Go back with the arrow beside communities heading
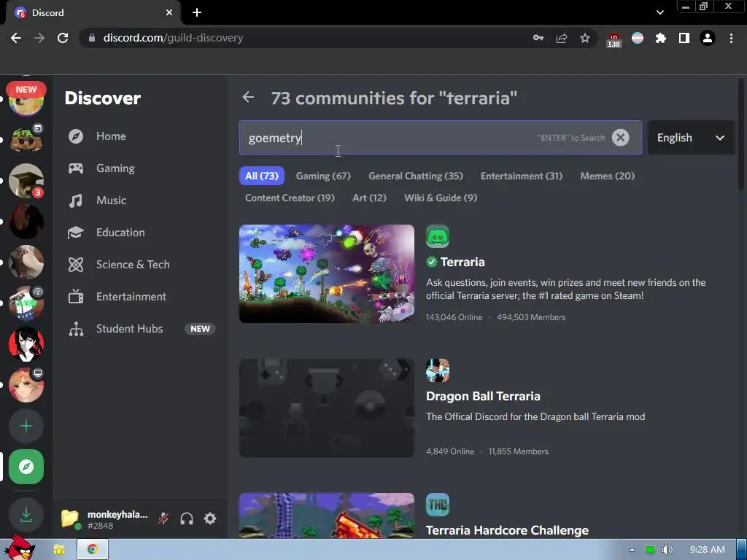The height and width of the screenshot is (560, 747). click(248, 98)
